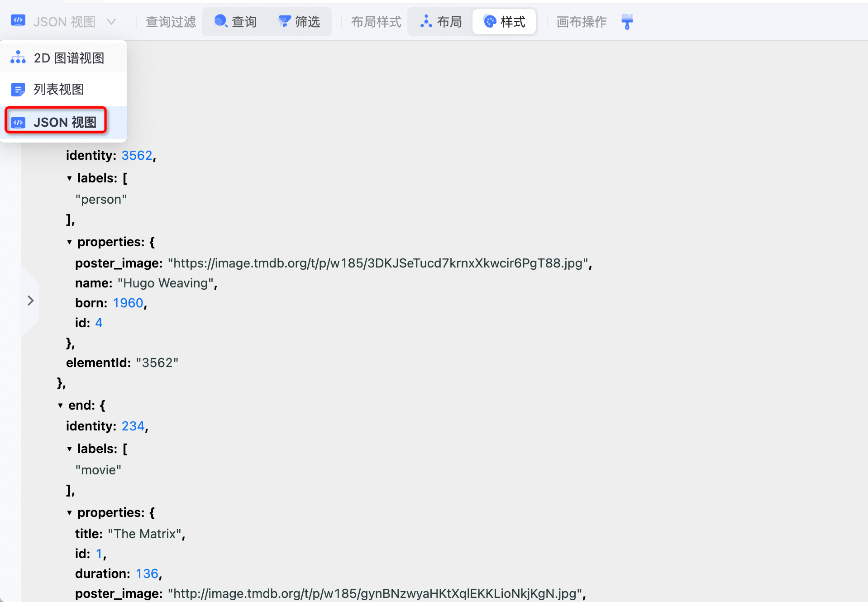Click the "person" label string
The height and width of the screenshot is (602, 868).
point(101,199)
